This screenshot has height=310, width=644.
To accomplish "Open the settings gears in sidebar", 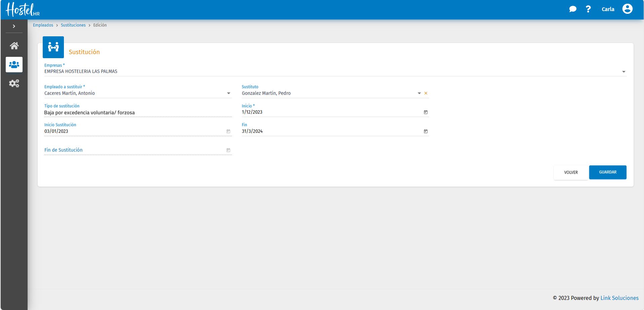I will (x=14, y=83).
